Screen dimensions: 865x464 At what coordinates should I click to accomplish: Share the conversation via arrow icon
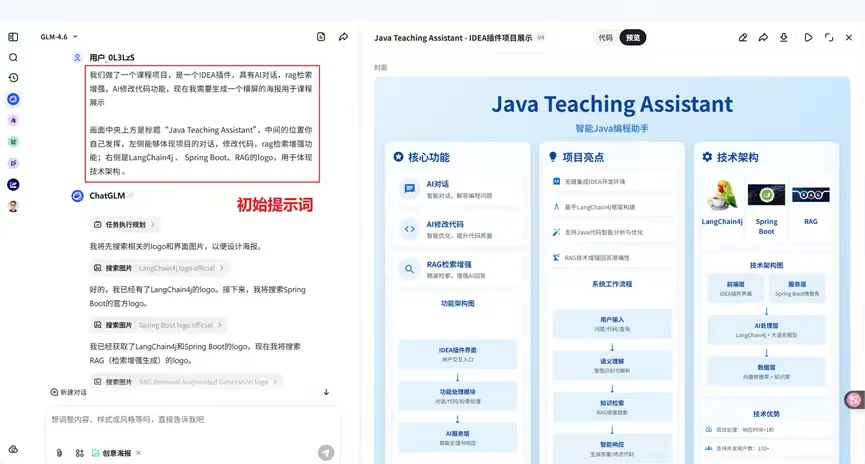343,37
